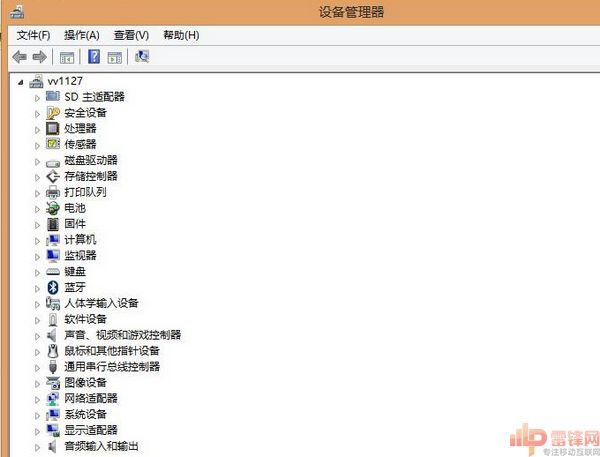Image resolution: width=600 pixels, height=457 pixels.
Task: Click the show/hide action pane icon
Action: (x=115, y=58)
